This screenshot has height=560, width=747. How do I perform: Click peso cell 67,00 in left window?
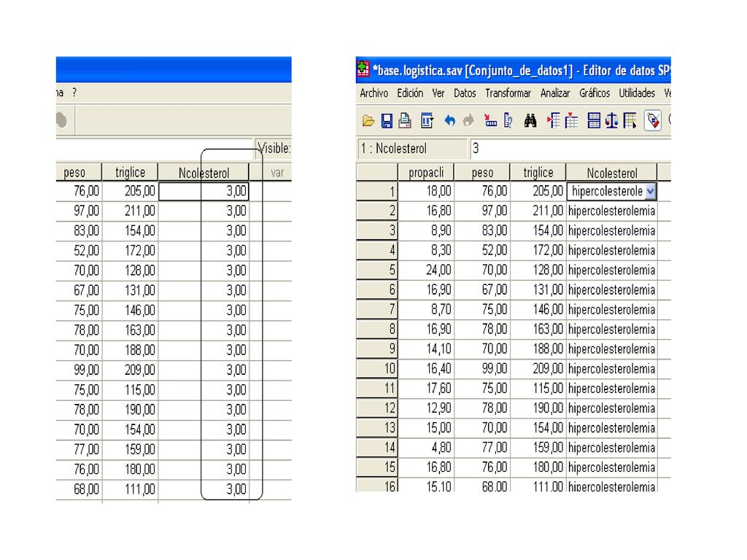point(78,290)
